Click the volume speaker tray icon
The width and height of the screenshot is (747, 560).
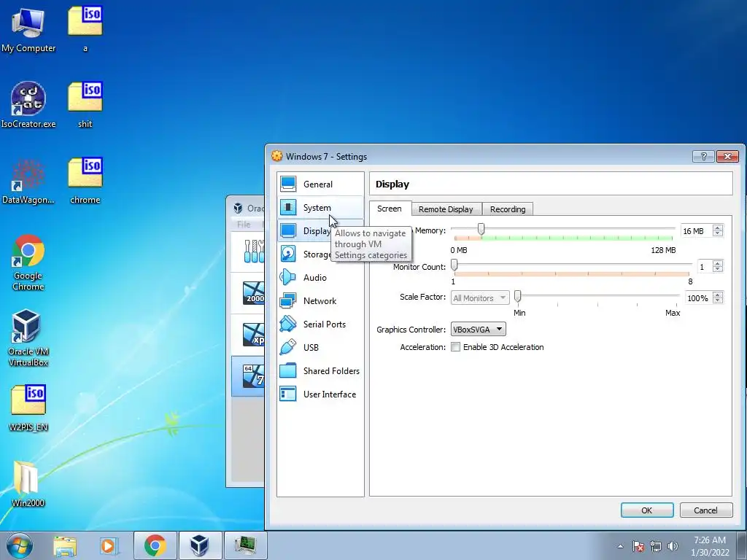[x=673, y=546]
